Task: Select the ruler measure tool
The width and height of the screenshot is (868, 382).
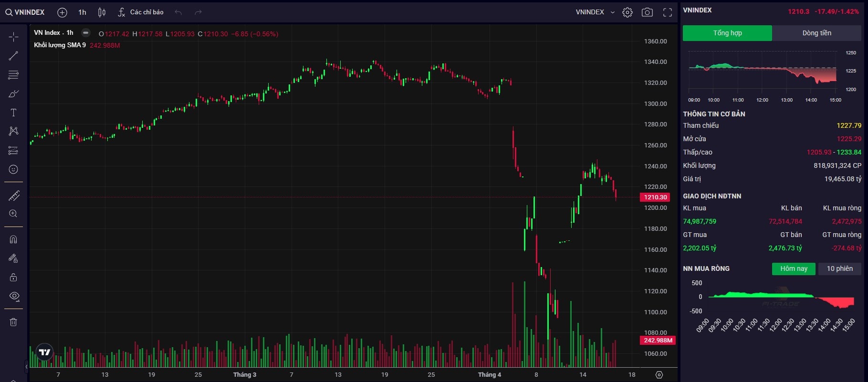Action: [x=13, y=195]
